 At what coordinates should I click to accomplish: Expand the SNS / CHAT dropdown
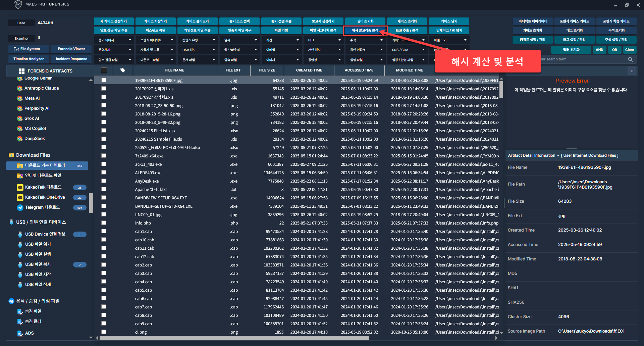pyautogui.click(x=408, y=50)
